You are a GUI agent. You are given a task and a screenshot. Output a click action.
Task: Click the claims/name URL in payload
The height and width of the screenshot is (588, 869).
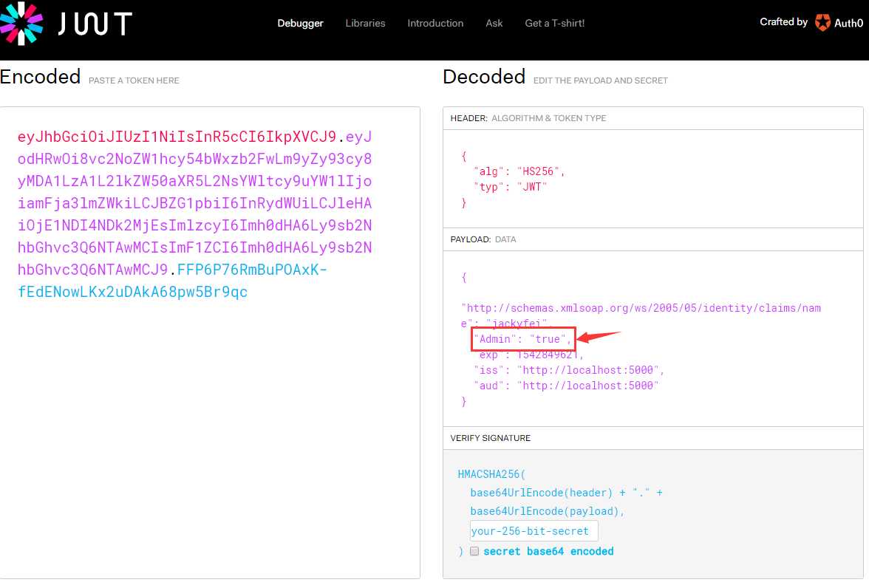[x=641, y=315]
